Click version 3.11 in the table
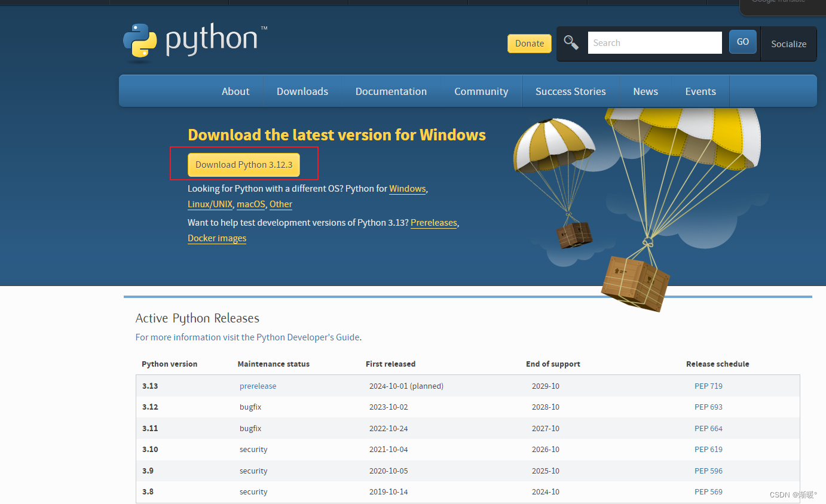This screenshot has height=504, width=826. point(150,429)
